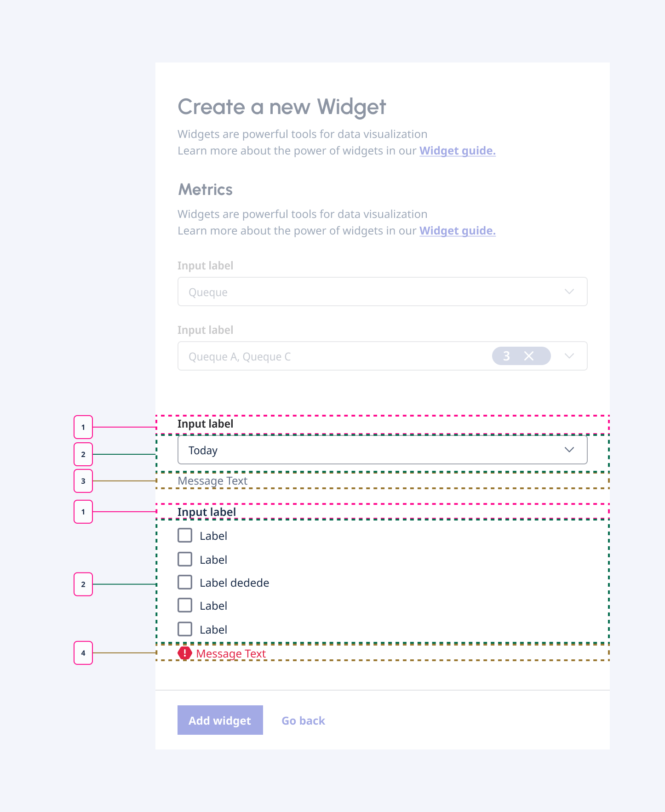
Task: Select the fourth Label checkbox
Action: [x=185, y=605]
